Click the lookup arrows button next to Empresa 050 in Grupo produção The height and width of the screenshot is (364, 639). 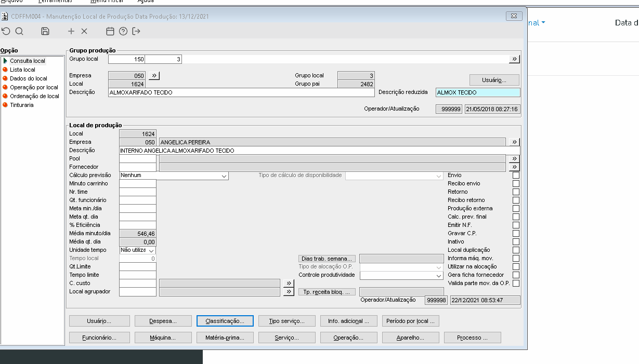pos(154,75)
